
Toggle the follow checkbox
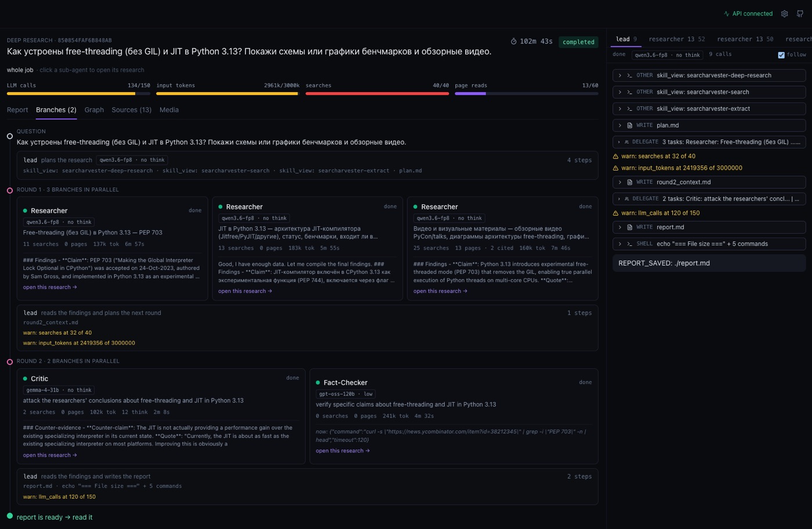781,55
